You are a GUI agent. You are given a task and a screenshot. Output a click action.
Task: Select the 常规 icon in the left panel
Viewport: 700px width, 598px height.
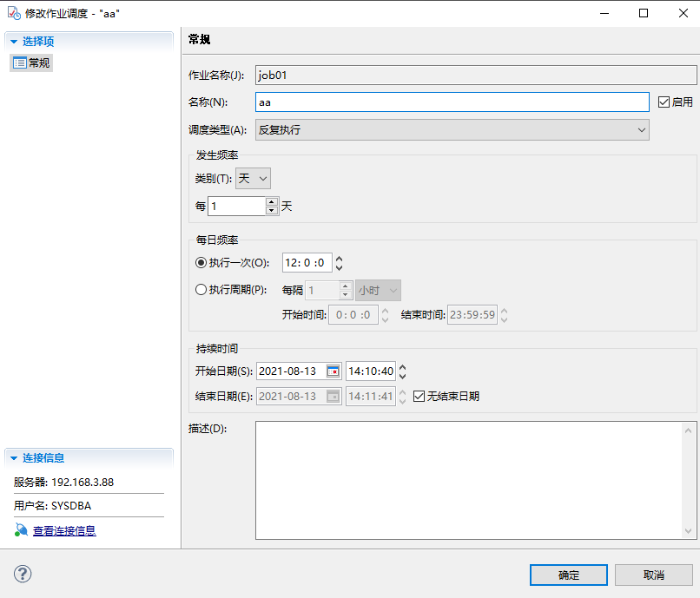coord(18,62)
